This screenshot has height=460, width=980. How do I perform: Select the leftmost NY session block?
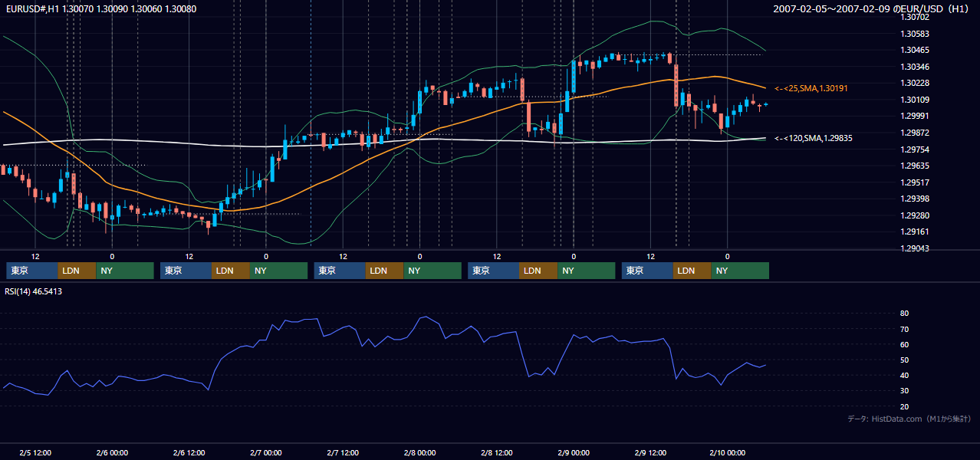[125, 271]
